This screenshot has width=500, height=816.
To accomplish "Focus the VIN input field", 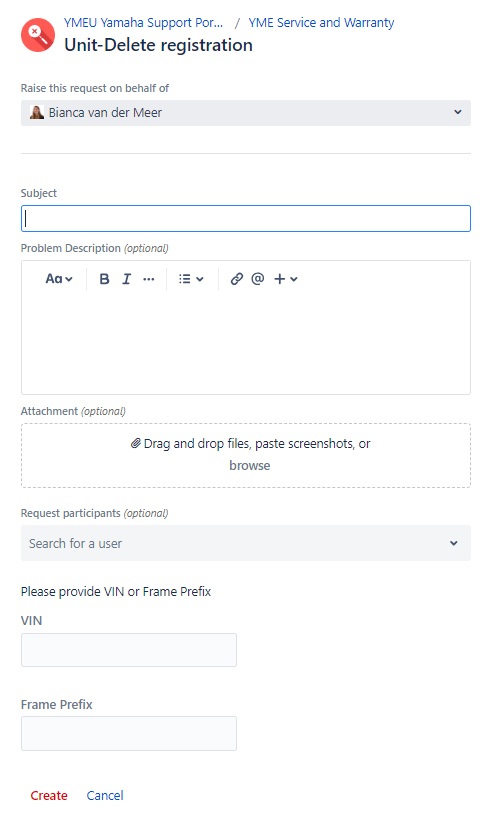I will point(129,649).
